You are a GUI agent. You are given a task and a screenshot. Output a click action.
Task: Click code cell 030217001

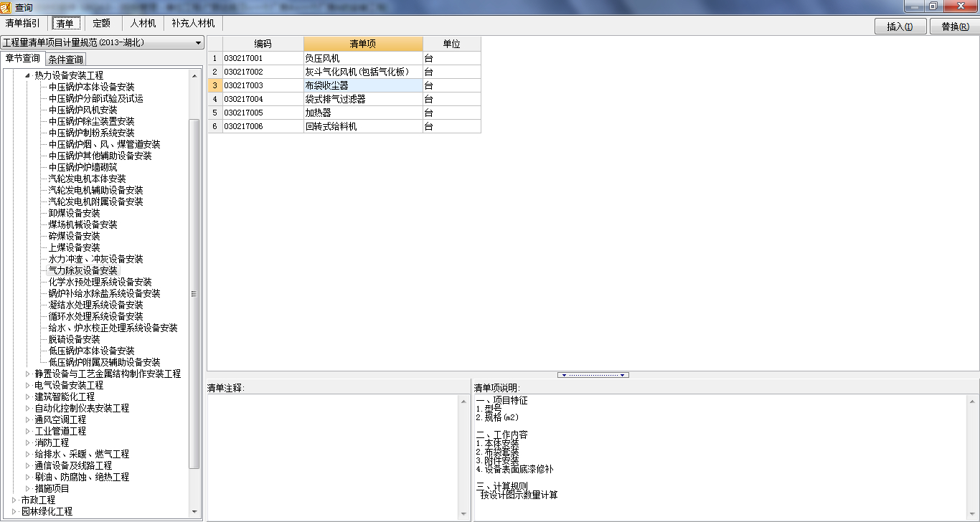pyautogui.click(x=263, y=58)
